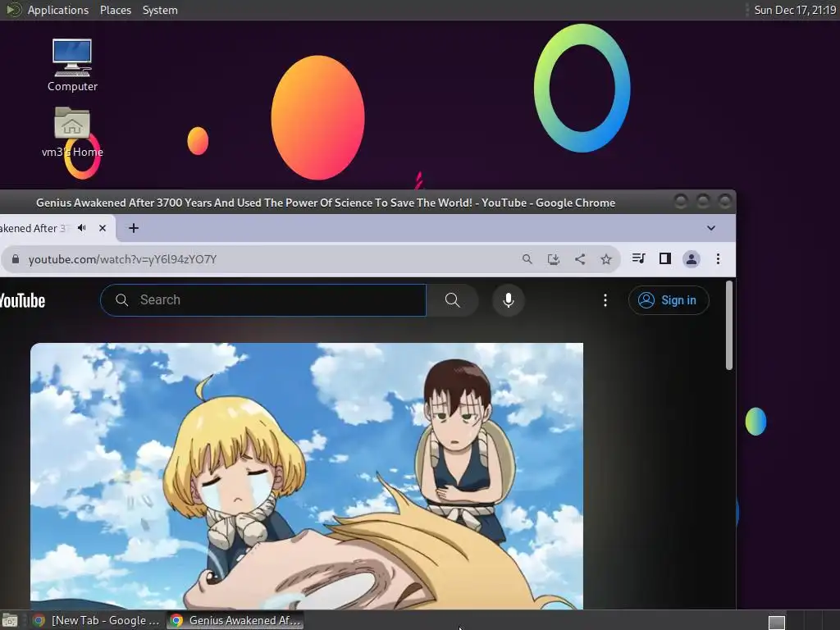The height and width of the screenshot is (630, 840).
Task: Click the zoom magnifier icon in address bar
Action: [527, 259]
